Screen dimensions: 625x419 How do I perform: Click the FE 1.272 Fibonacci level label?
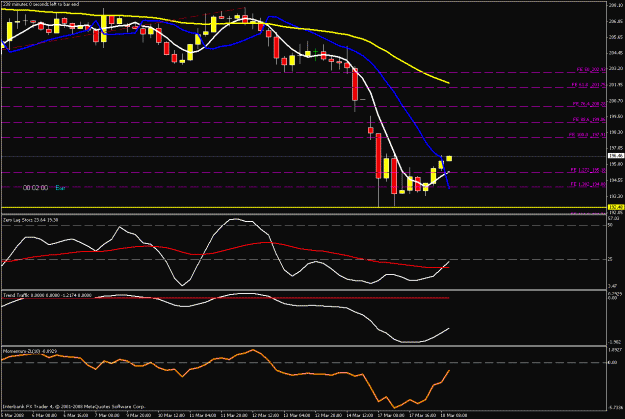(x=588, y=170)
